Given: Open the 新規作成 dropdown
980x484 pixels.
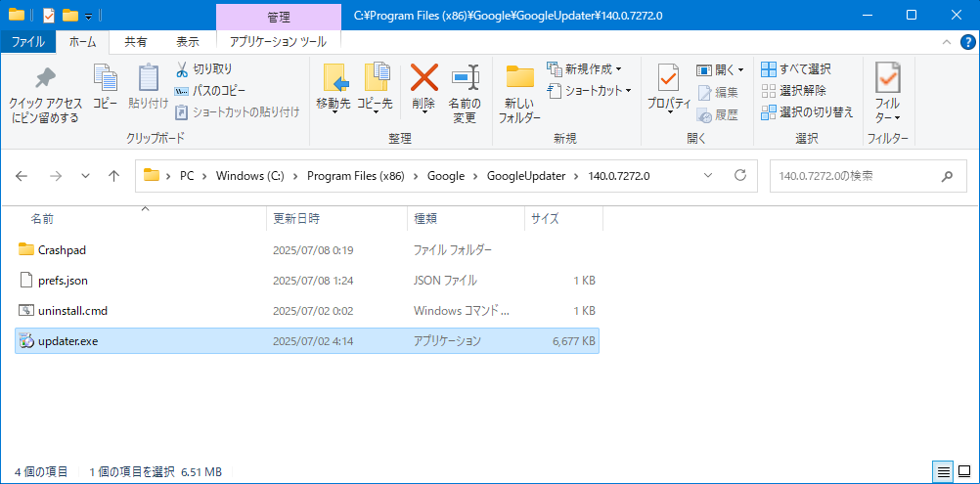Looking at the screenshot, I should [584, 68].
